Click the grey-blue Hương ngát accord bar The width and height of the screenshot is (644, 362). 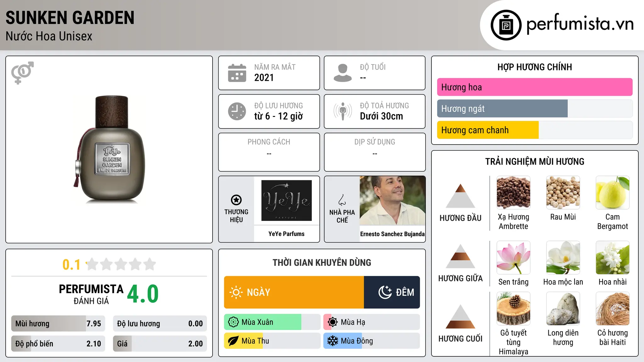535,108
